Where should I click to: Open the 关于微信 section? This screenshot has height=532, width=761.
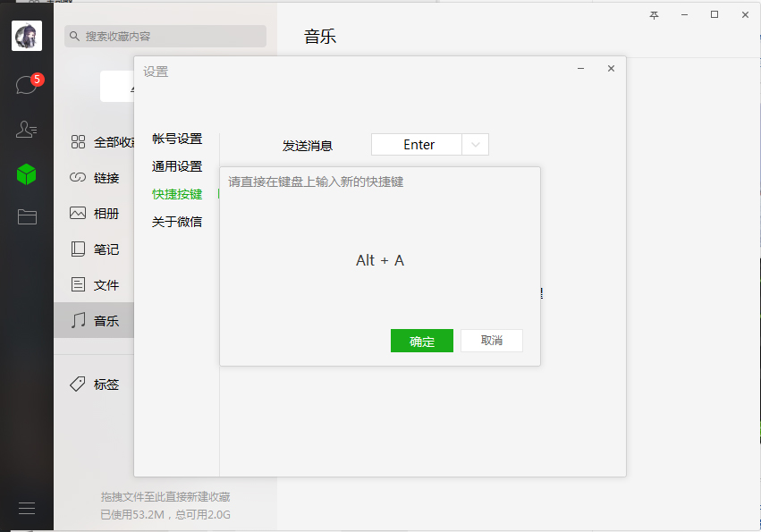coord(176,222)
